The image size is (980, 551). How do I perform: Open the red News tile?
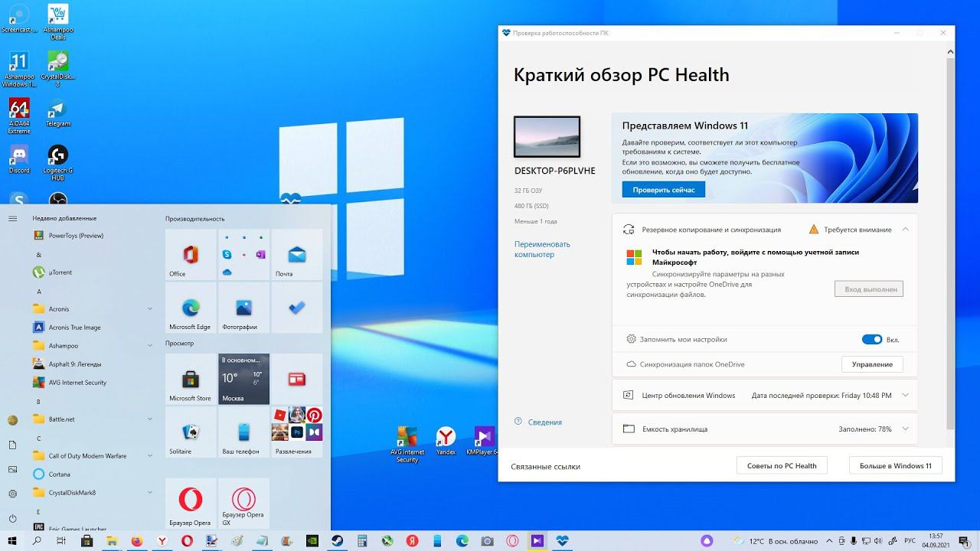pyautogui.click(x=296, y=379)
